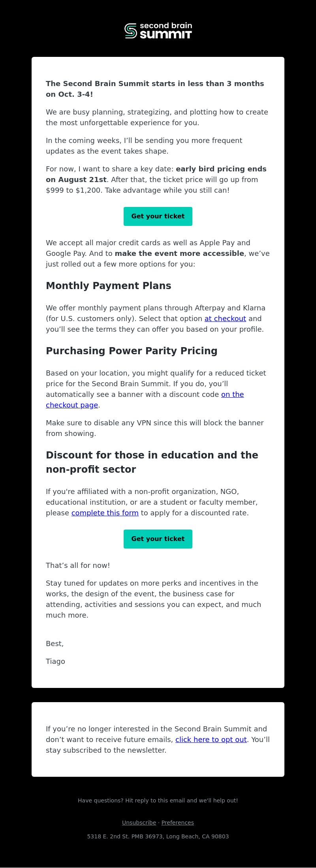Click the 'click here to opt out' link
The height and width of the screenshot is (868, 316).
coord(211,740)
